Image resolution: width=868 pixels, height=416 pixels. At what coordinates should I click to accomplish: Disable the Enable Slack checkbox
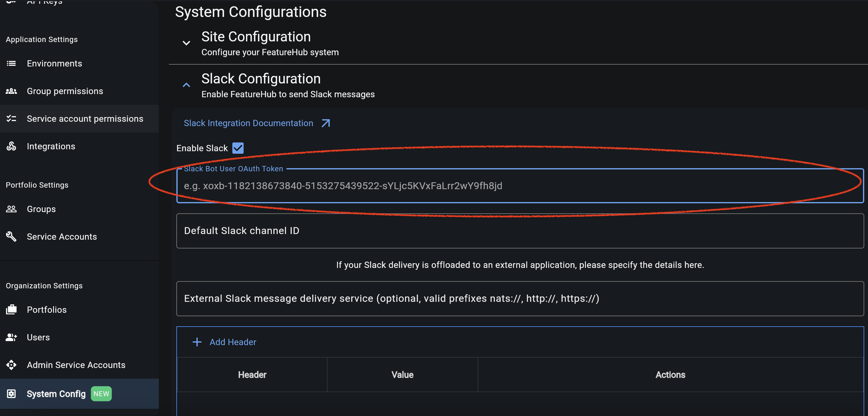238,148
